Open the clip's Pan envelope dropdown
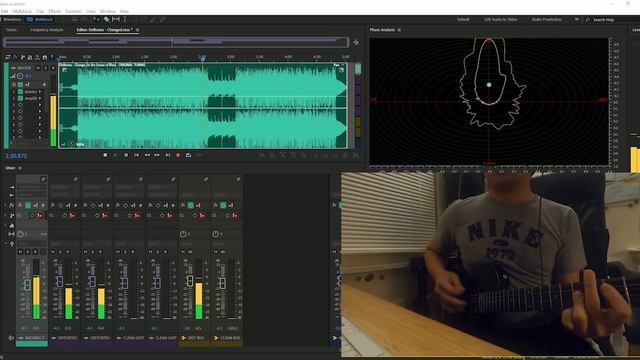Image resolution: width=640 pixels, height=360 pixels. point(338,65)
